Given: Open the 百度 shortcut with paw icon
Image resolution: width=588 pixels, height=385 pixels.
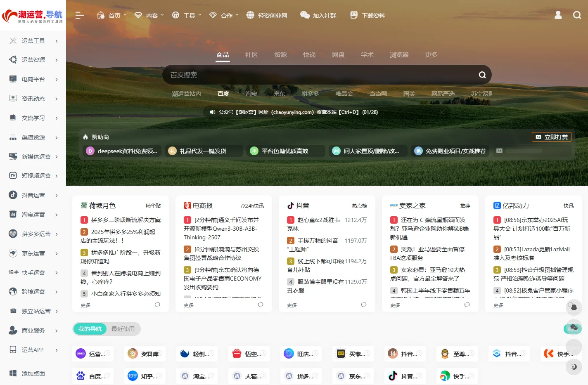Looking at the screenshot, I should pos(93,376).
